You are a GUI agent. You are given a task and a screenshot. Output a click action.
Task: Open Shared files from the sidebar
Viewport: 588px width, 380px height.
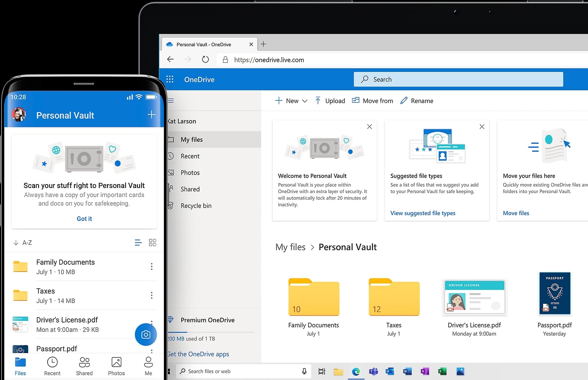pos(190,189)
